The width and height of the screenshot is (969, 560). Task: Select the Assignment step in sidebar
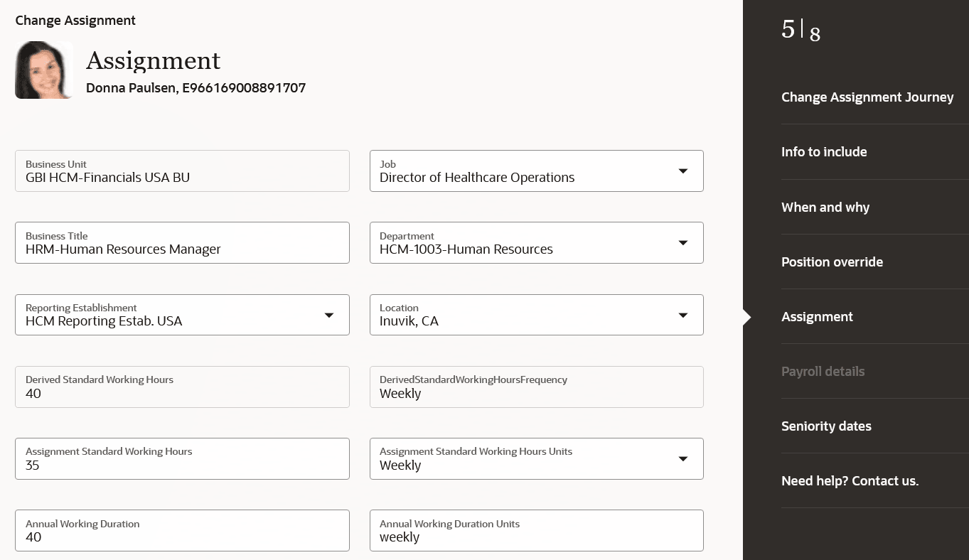(x=817, y=317)
